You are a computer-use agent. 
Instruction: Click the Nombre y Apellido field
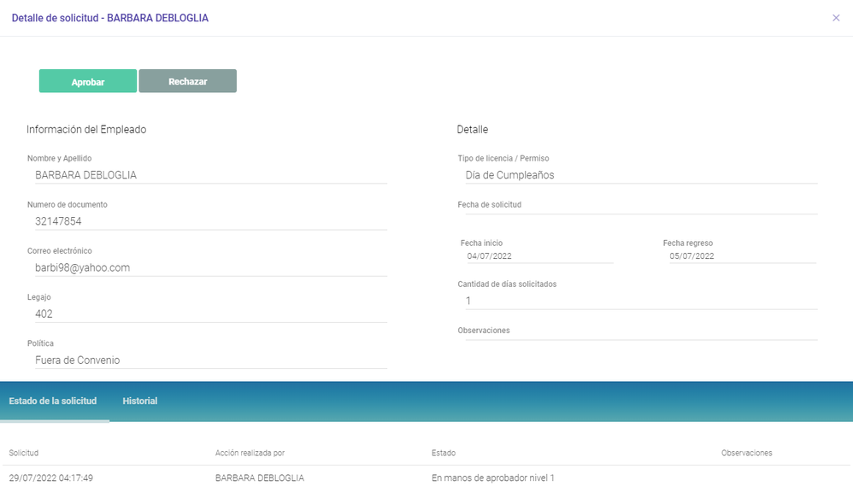(211, 175)
